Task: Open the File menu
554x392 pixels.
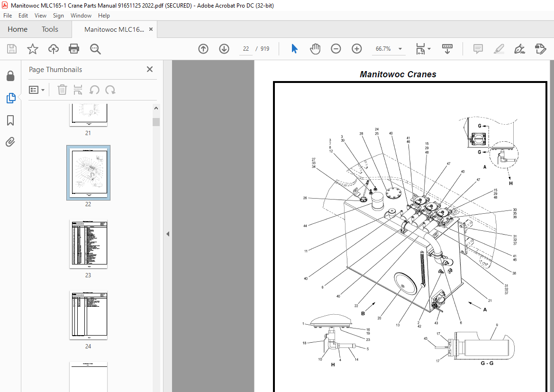Action: [x=8, y=16]
